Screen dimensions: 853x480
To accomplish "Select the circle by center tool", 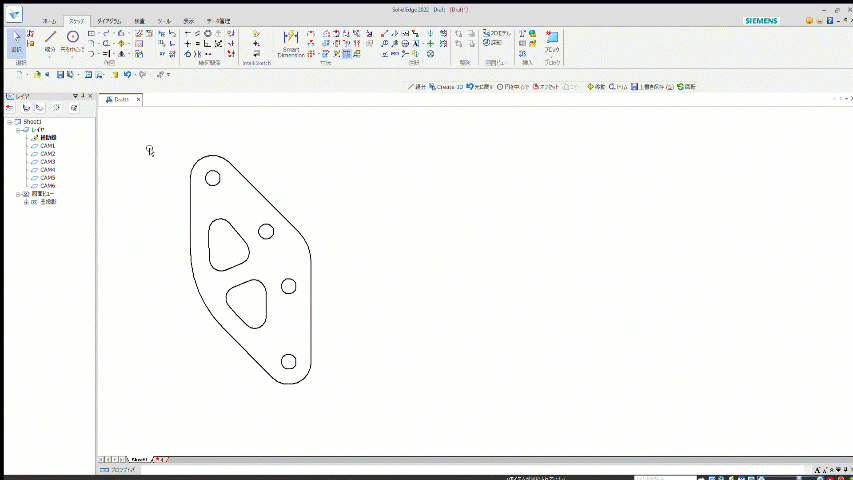I will tap(72, 39).
